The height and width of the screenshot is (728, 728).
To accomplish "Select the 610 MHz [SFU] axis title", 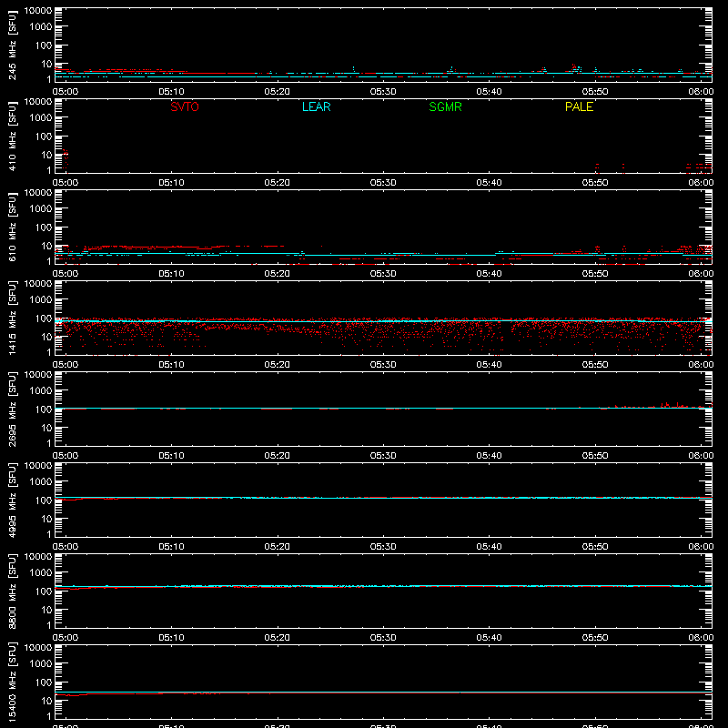I will pos(12,227).
